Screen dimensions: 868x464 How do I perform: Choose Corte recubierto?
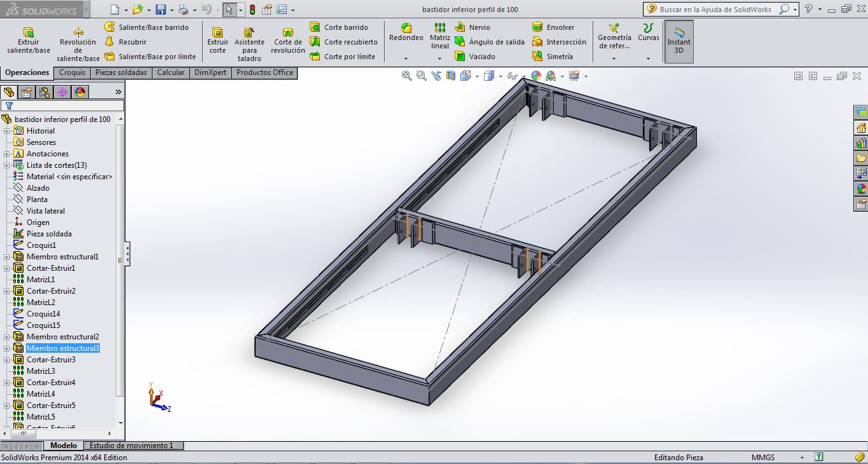click(343, 42)
